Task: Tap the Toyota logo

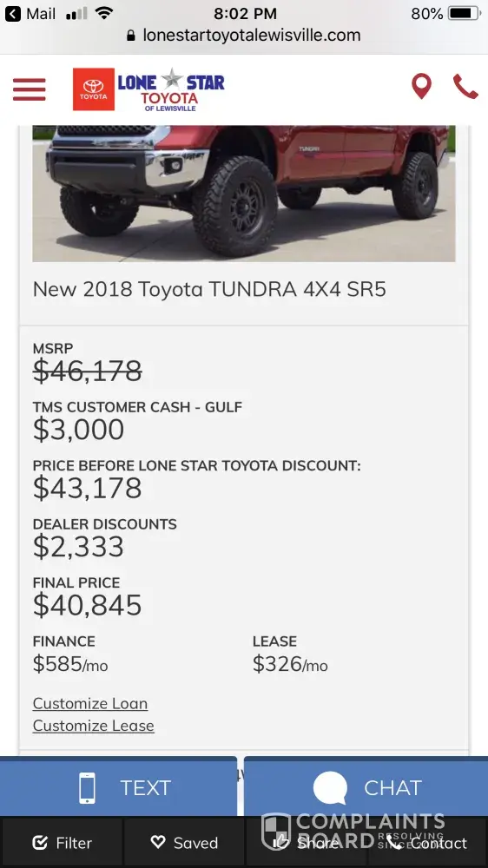Action: 94,89
